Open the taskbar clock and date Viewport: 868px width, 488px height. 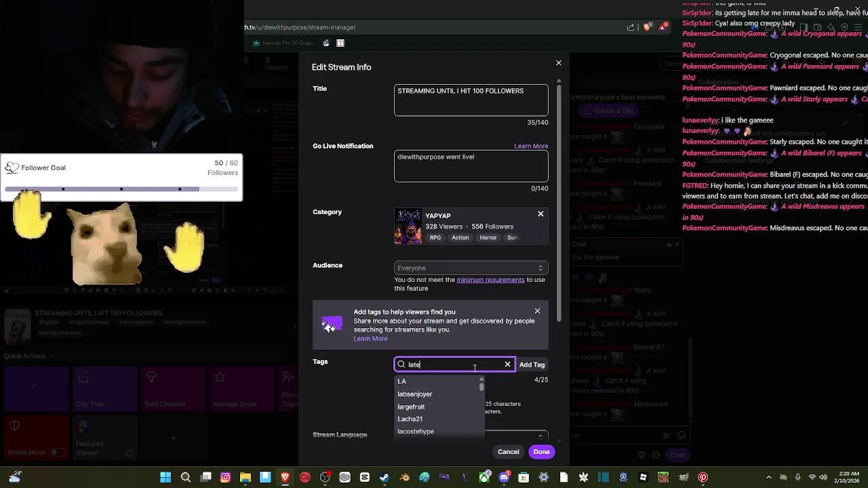849,477
